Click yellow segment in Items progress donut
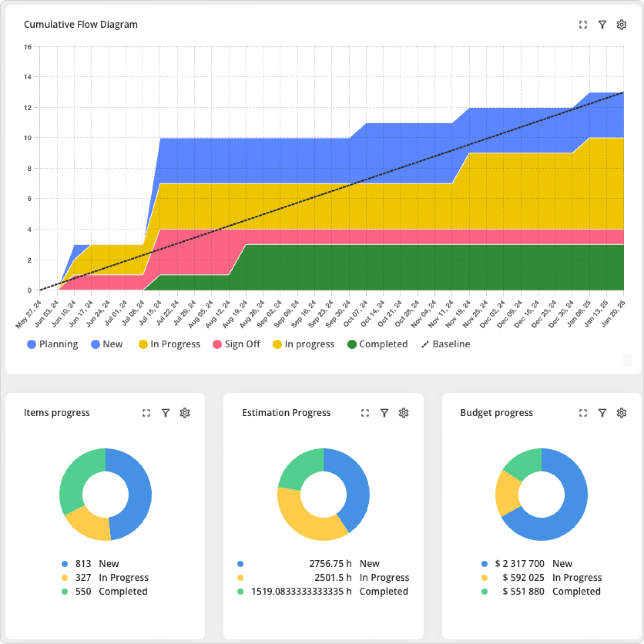 pyautogui.click(x=91, y=525)
